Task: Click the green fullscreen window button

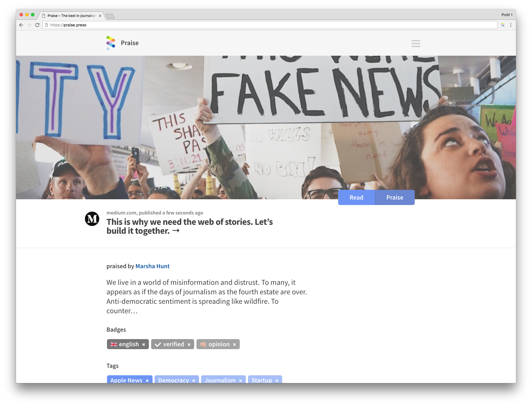Action: pos(33,15)
